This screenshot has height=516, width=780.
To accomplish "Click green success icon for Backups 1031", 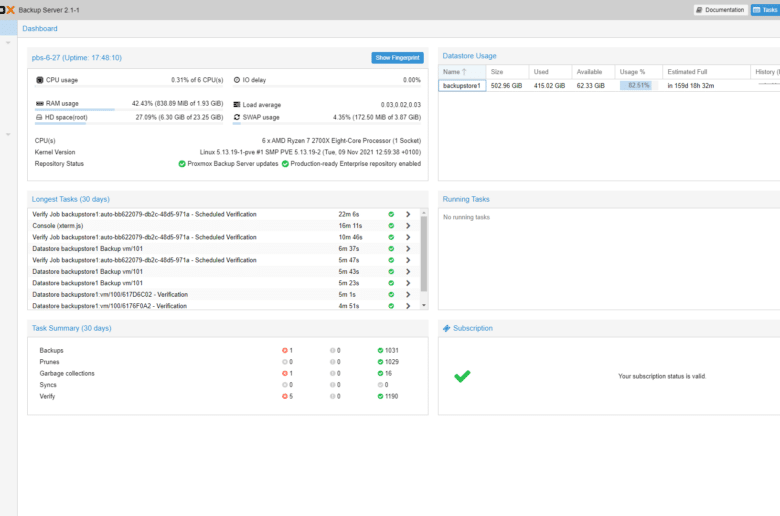I will coord(380,350).
